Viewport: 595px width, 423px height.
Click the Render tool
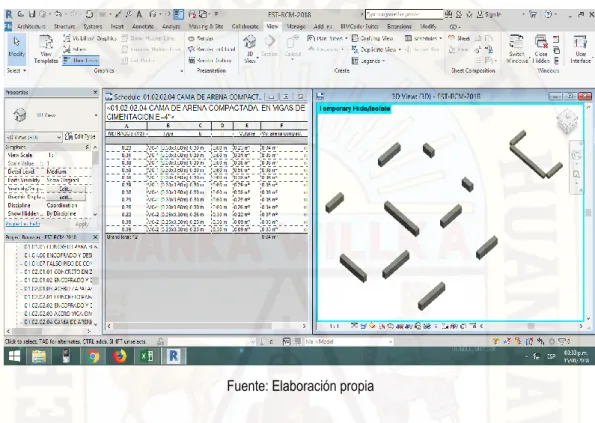pos(201,38)
